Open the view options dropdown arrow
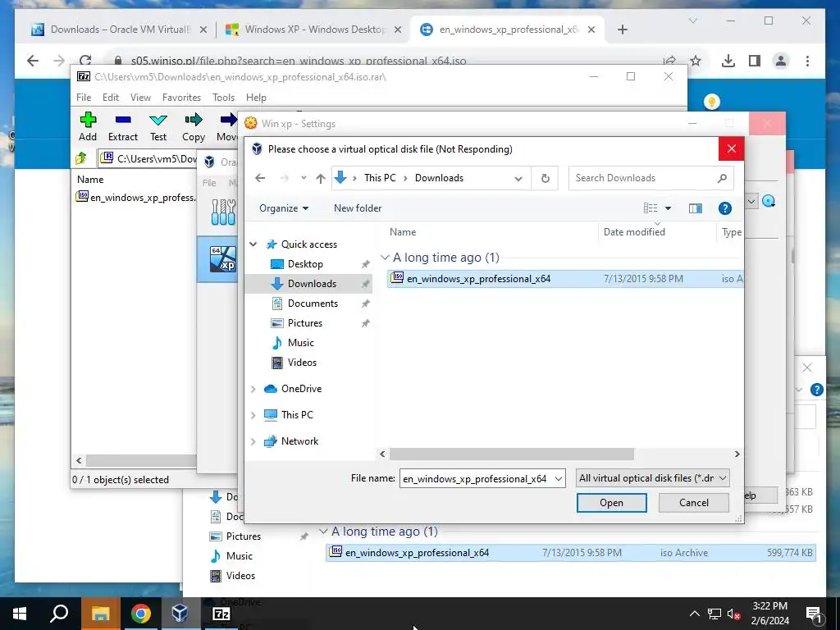The width and height of the screenshot is (840, 630). pyautogui.click(x=668, y=208)
